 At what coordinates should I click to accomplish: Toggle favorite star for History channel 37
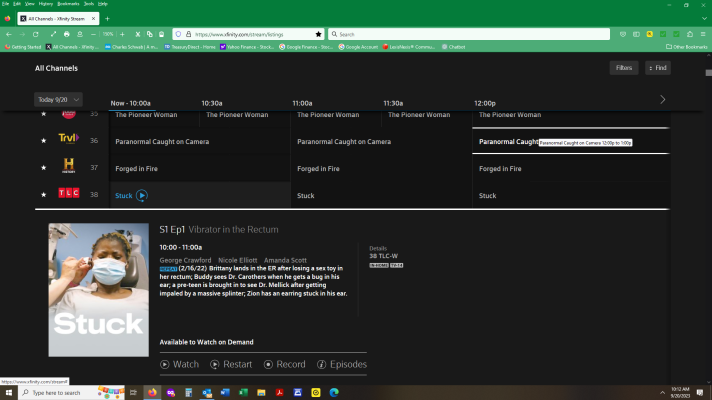click(44, 168)
